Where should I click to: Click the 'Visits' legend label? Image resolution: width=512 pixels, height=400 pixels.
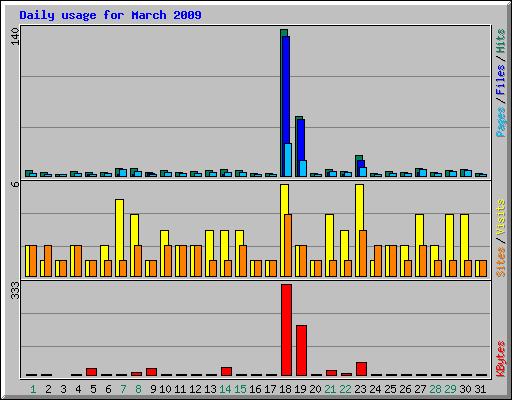(500, 217)
